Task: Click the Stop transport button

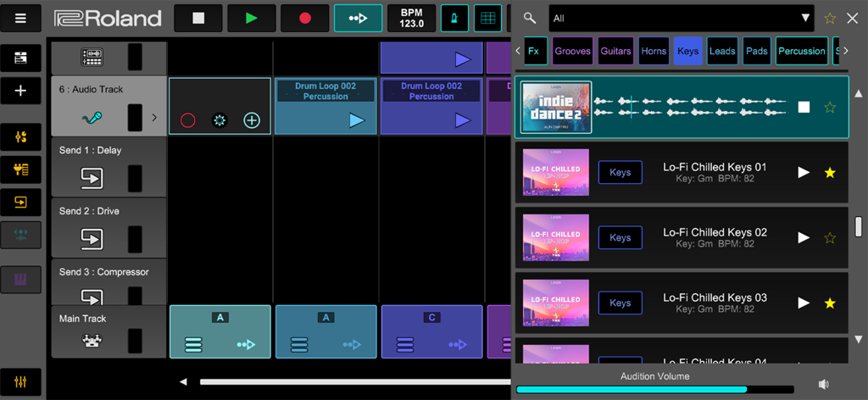Action: [198, 19]
